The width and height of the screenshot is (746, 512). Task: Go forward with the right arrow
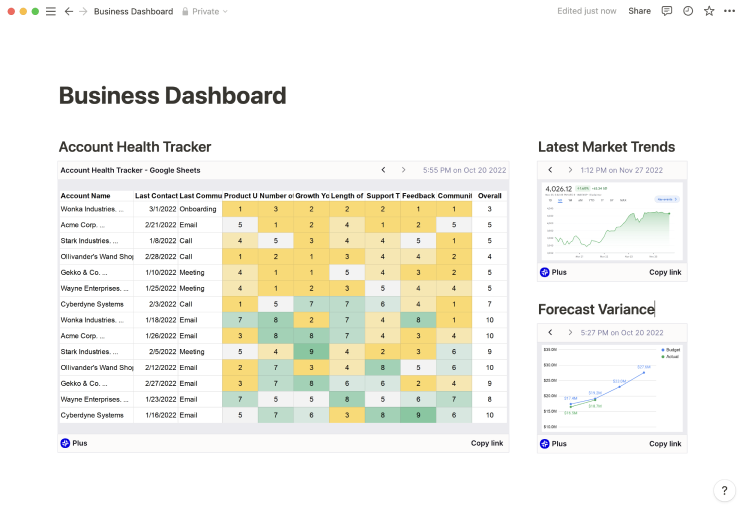click(x=83, y=11)
